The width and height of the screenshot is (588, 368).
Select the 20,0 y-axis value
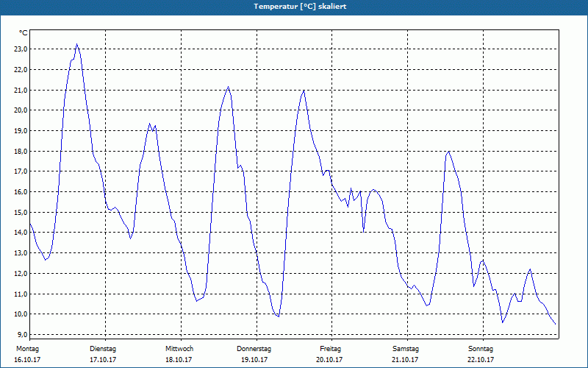tap(20, 110)
